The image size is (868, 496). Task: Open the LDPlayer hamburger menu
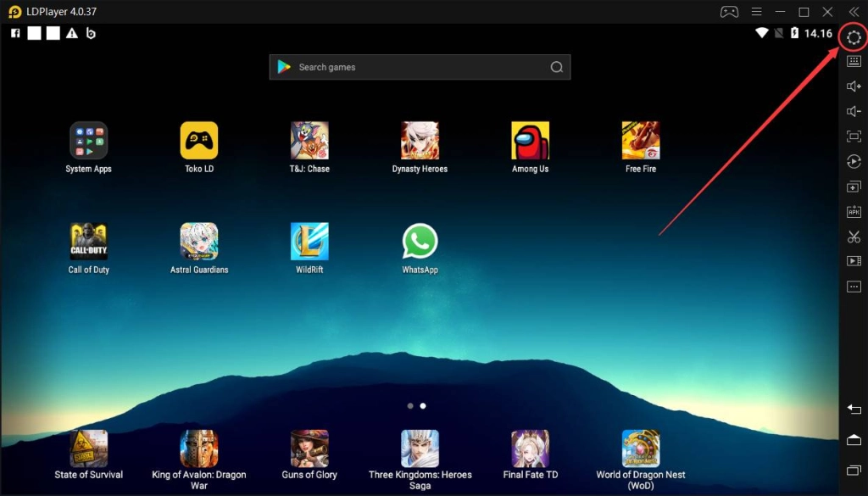point(756,12)
